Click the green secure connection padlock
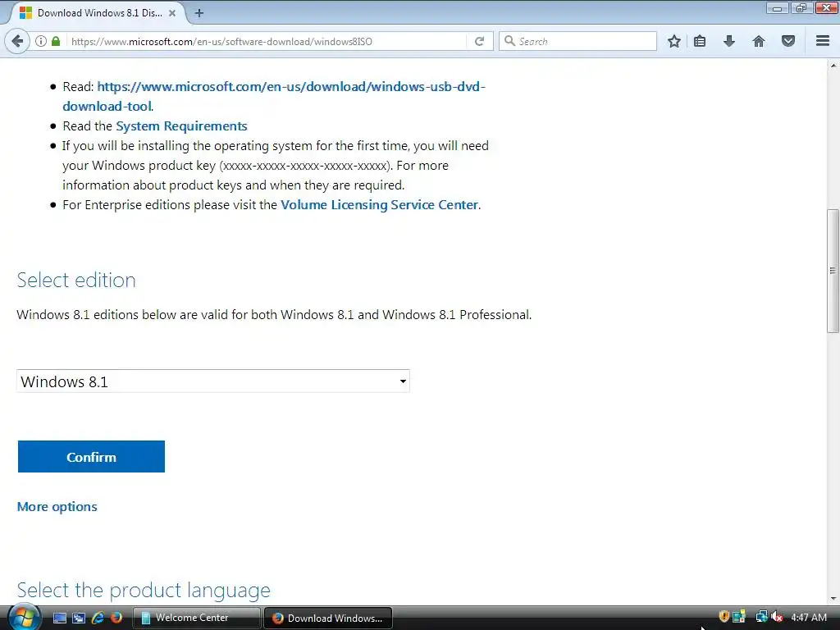The image size is (840, 630). coord(56,41)
